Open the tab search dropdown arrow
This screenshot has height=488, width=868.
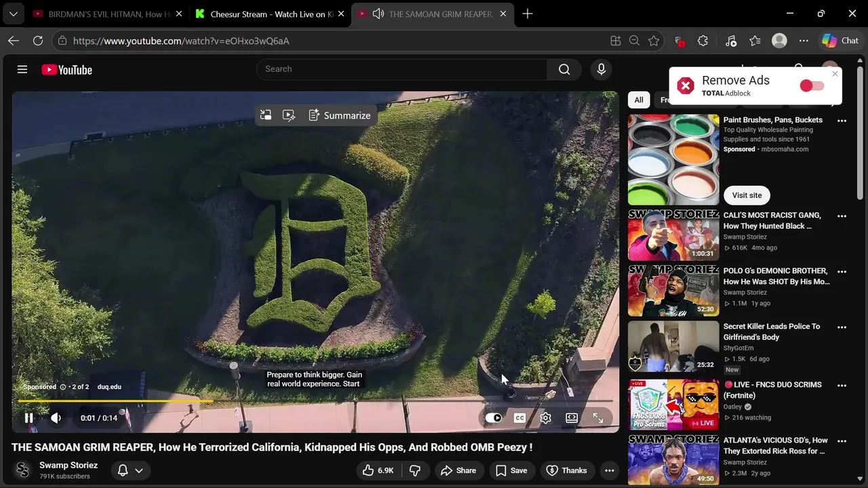pos(14,14)
